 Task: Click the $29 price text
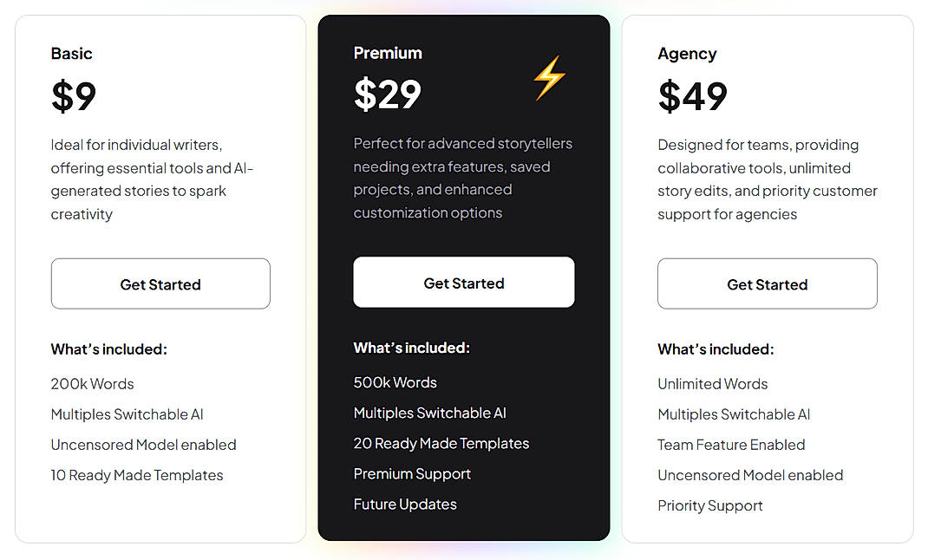click(x=387, y=95)
